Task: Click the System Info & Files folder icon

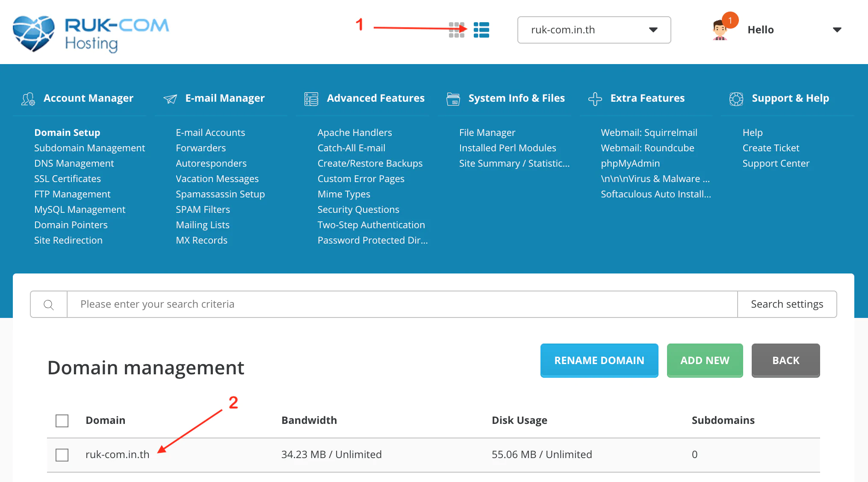Action: [453, 99]
